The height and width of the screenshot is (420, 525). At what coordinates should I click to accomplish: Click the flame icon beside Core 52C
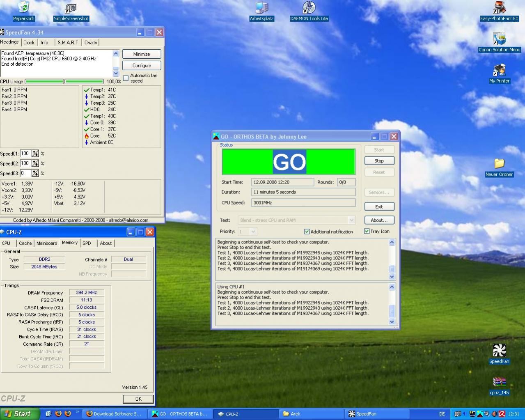(86, 135)
